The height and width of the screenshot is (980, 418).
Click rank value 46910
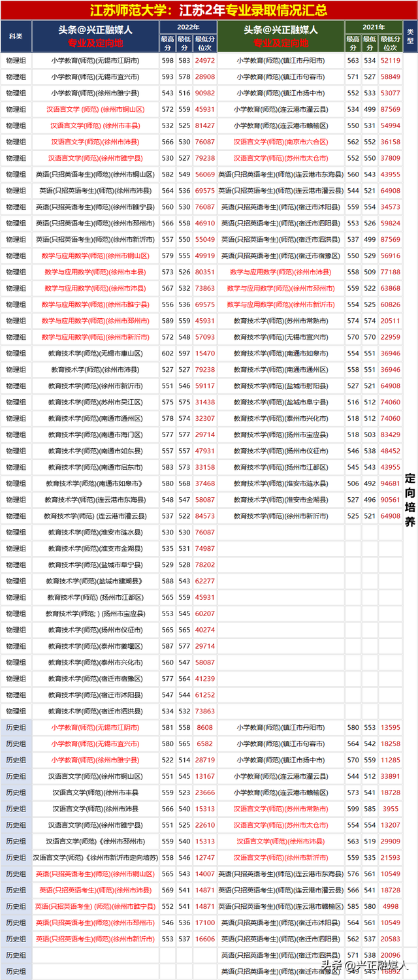coord(205,223)
